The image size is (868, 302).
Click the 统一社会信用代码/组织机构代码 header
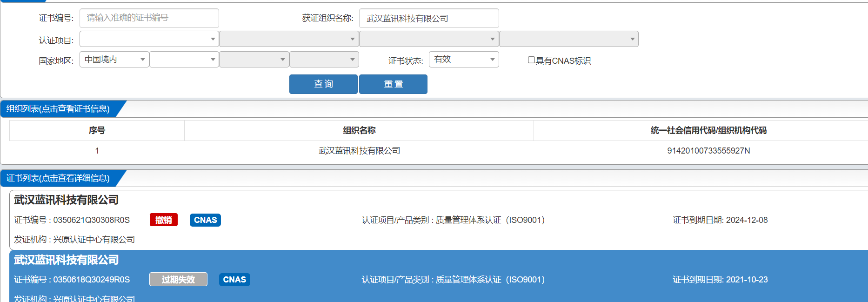pyautogui.click(x=708, y=130)
